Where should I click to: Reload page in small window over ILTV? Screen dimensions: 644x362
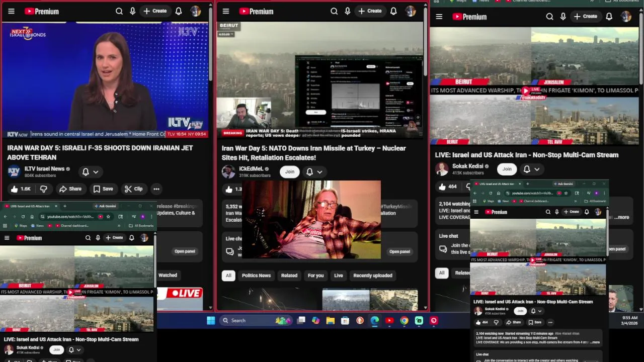[23, 217]
